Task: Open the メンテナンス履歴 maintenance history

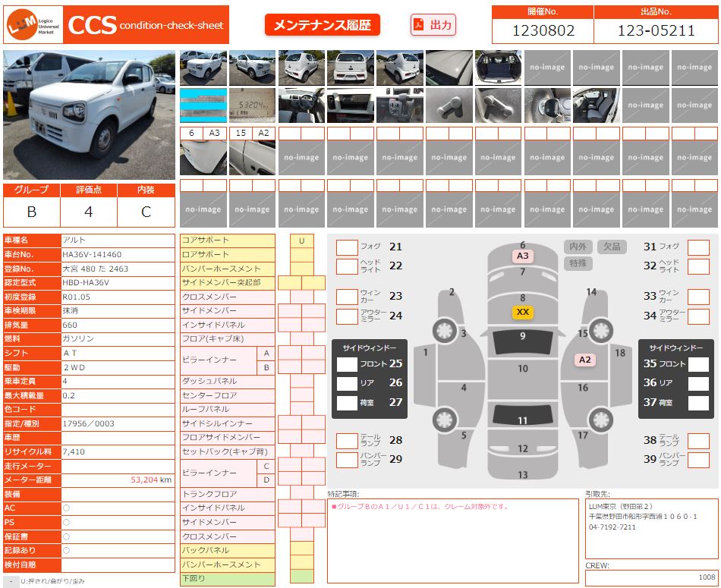Action: click(x=322, y=25)
